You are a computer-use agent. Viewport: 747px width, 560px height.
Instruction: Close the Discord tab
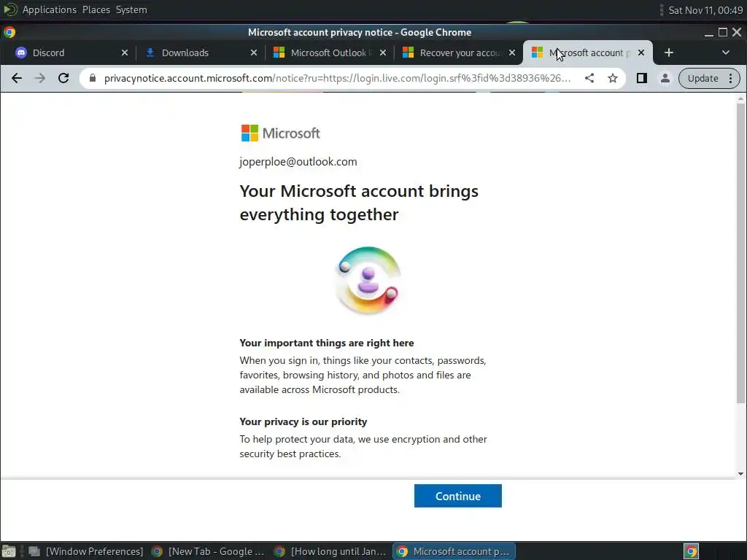point(124,52)
